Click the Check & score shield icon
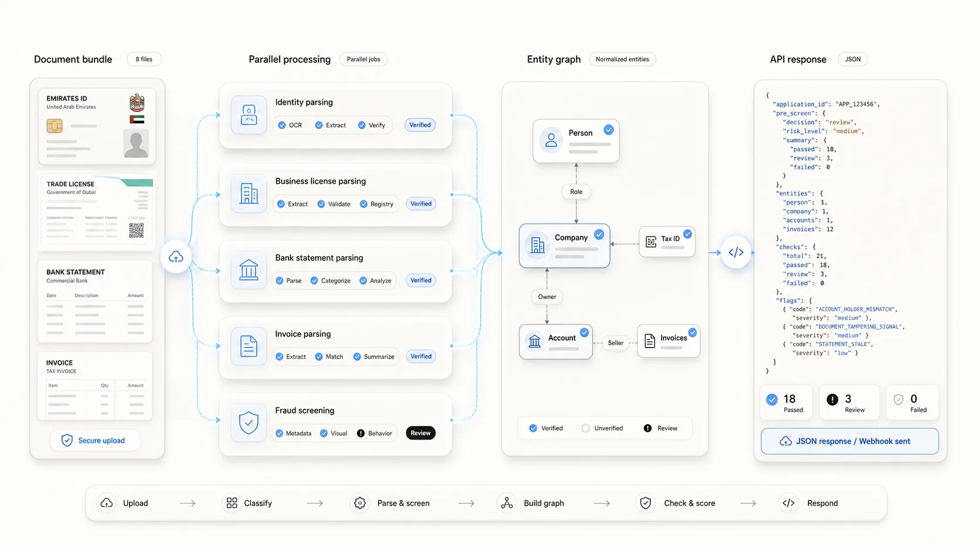This screenshot has height=552, width=980. point(645,503)
